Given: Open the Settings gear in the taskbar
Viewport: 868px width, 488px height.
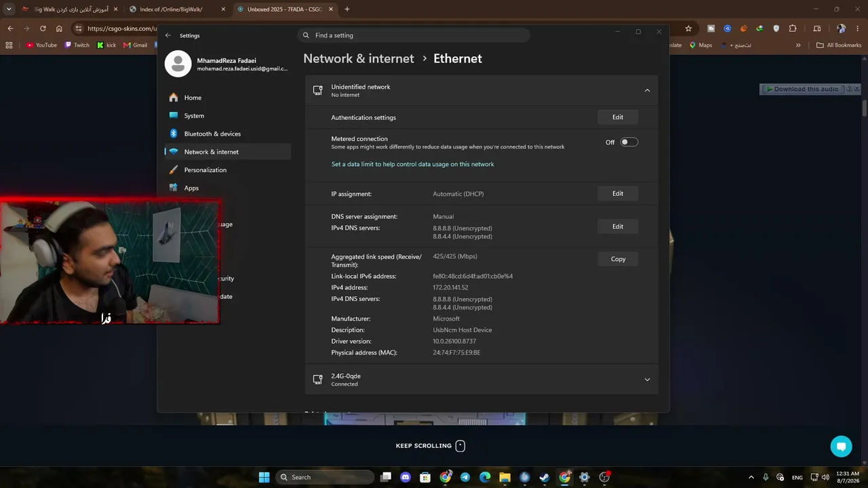Looking at the screenshot, I should [585, 477].
